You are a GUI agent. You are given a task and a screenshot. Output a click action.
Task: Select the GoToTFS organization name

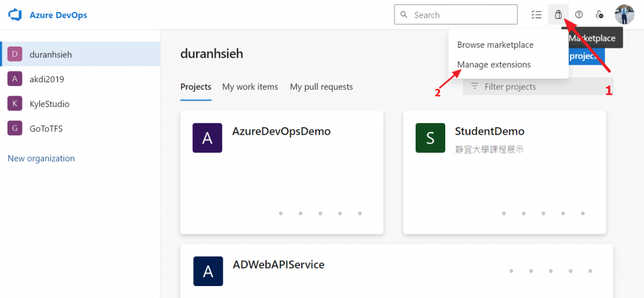[x=46, y=129]
